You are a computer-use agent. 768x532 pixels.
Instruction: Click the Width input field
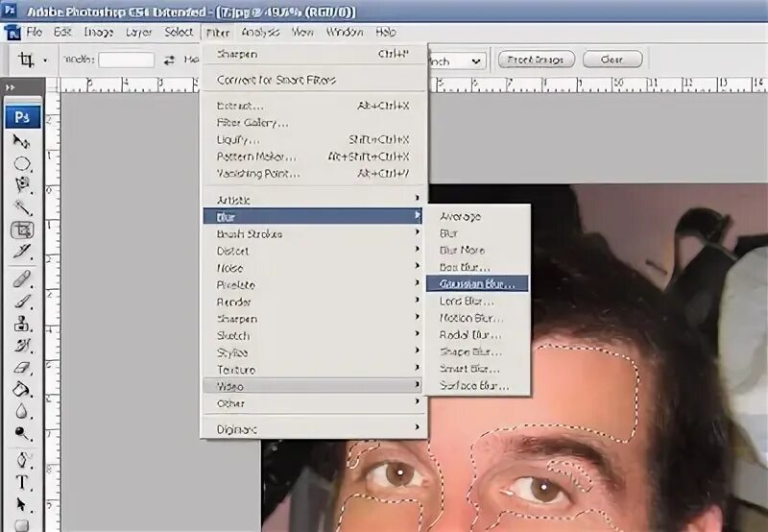(127, 60)
